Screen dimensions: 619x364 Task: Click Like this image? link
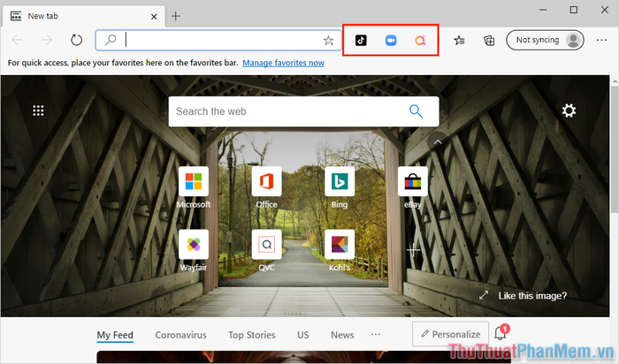532,296
